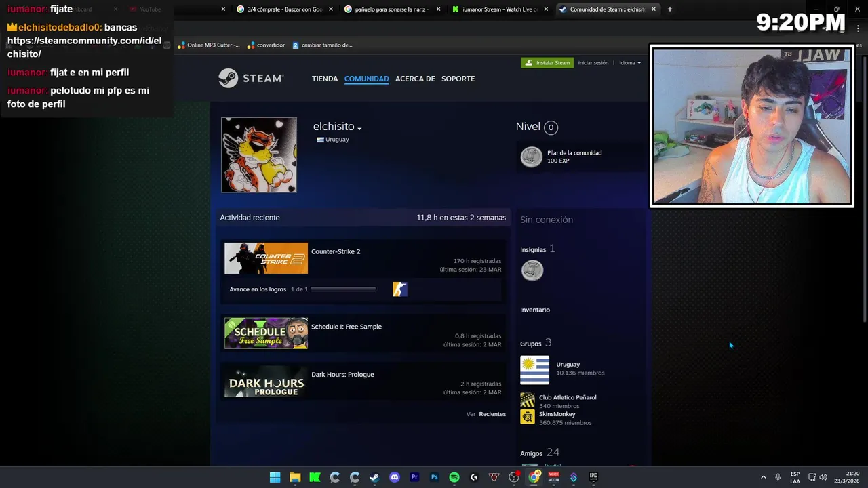
Task: Click the Pilar de la comunidad badge icon
Action: pos(532,157)
